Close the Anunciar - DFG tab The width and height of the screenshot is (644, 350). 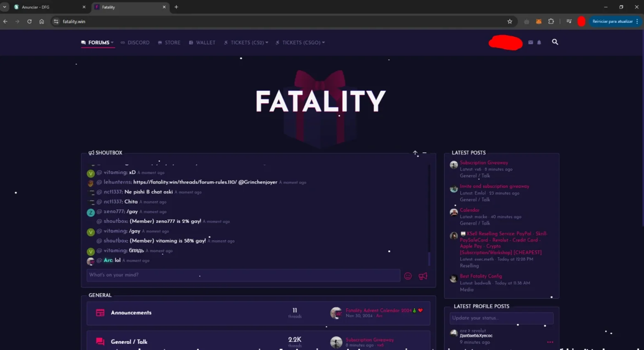click(84, 7)
